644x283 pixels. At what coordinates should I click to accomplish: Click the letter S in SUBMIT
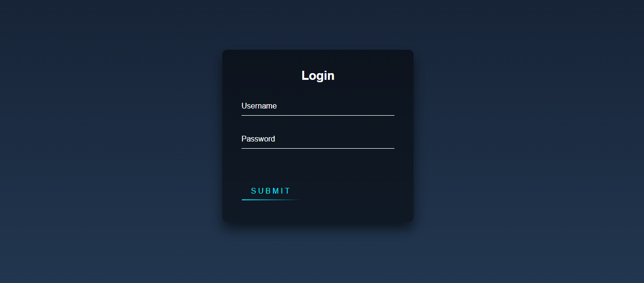pos(254,191)
